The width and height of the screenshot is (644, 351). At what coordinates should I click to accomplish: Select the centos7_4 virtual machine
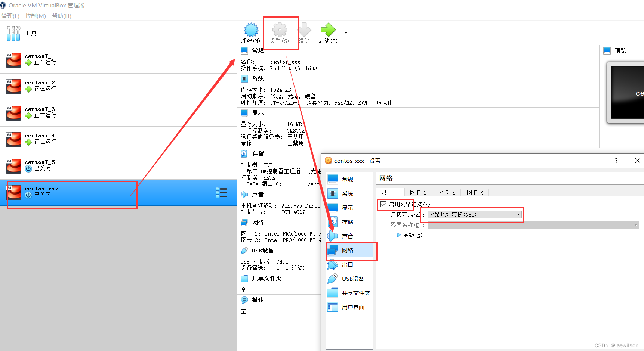pyautogui.click(x=118, y=140)
